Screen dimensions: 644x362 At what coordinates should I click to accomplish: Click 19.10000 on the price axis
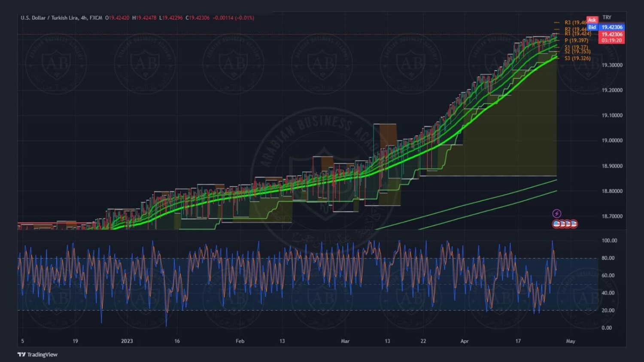pos(612,115)
